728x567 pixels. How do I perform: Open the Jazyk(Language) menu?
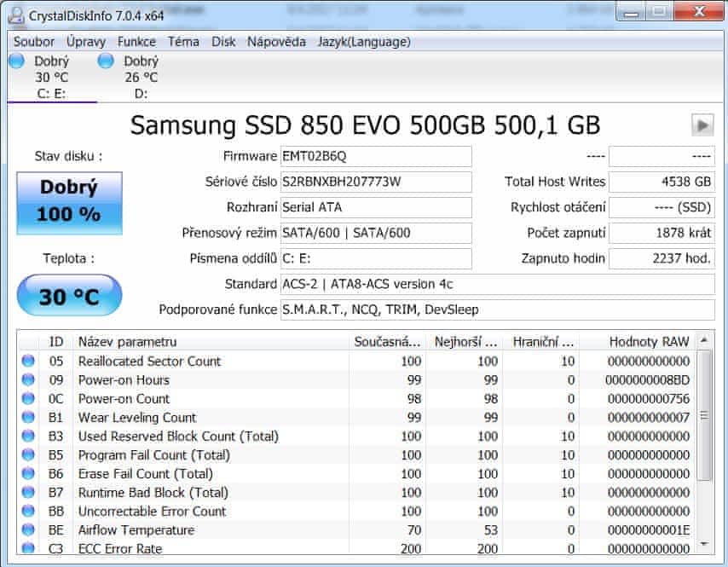pyautogui.click(x=364, y=42)
